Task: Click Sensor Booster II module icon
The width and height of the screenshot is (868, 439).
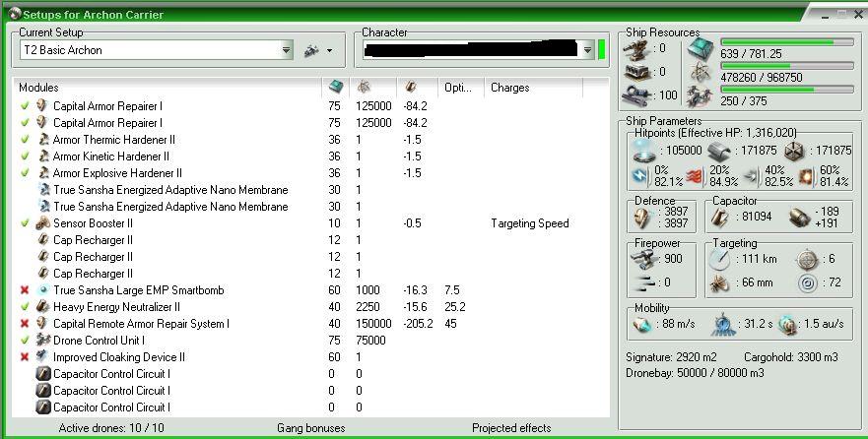Action: click(43, 223)
